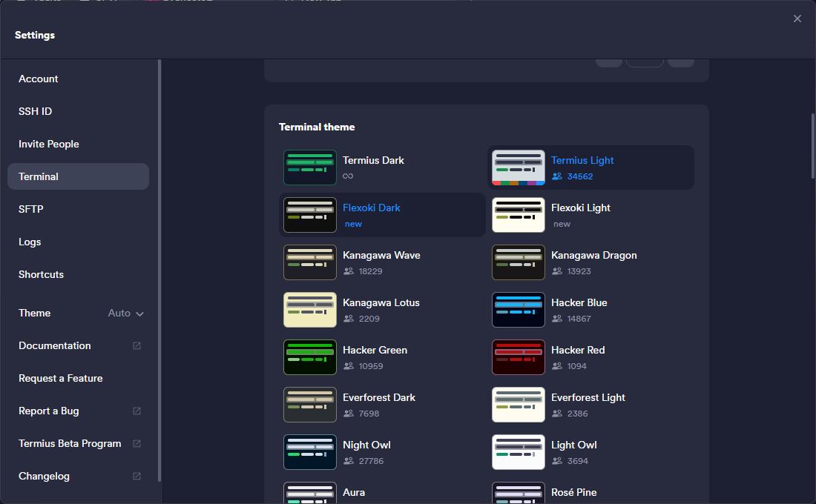The width and height of the screenshot is (816, 504).
Task: Click external link icon beside Documentation
Action: click(x=137, y=346)
